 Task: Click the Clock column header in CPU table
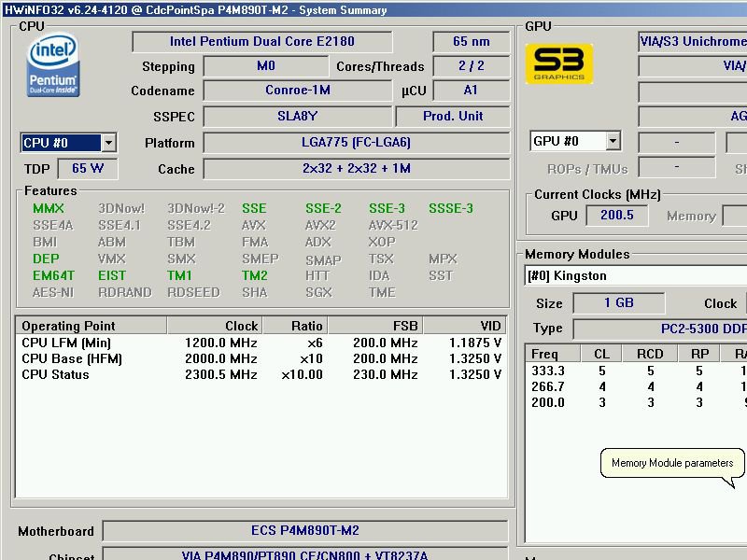(x=215, y=326)
